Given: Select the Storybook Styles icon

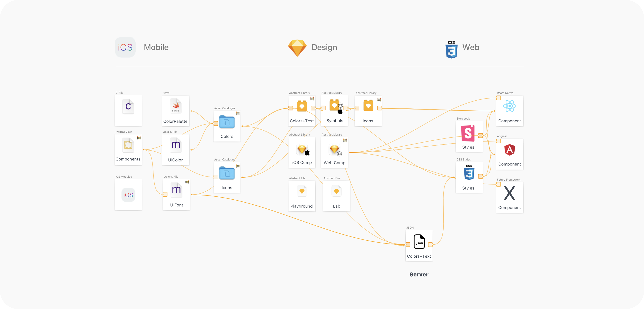Looking at the screenshot, I should (x=468, y=133).
